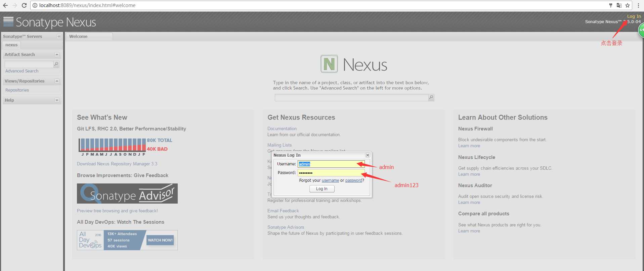
Task: Click into the main welcome search box
Action: click(351, 98)
